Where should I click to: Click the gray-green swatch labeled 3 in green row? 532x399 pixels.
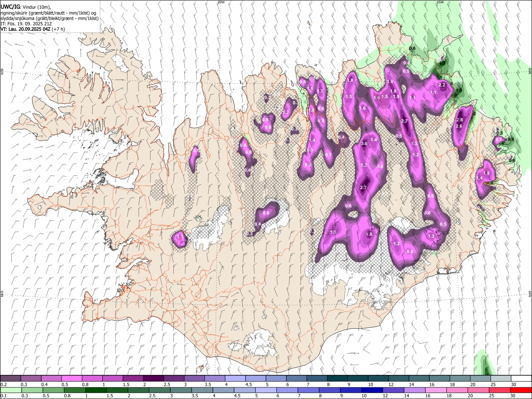click(x=180, y=390)
